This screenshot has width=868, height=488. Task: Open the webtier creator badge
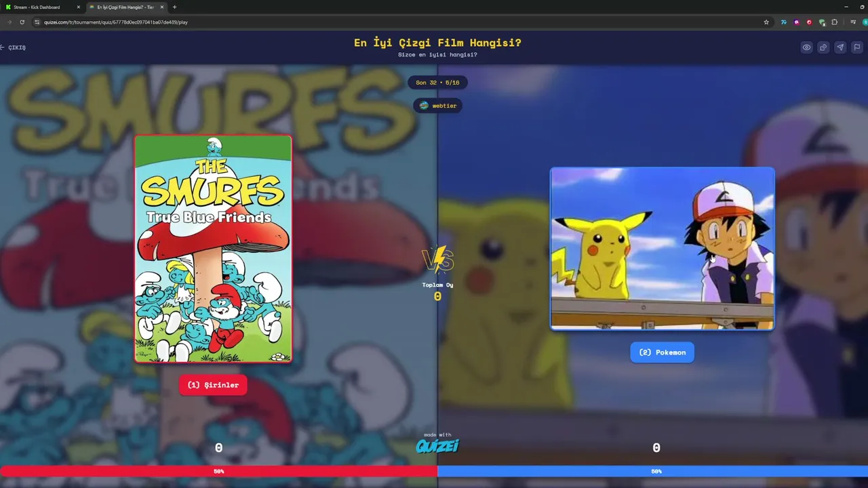coord(437,106)
